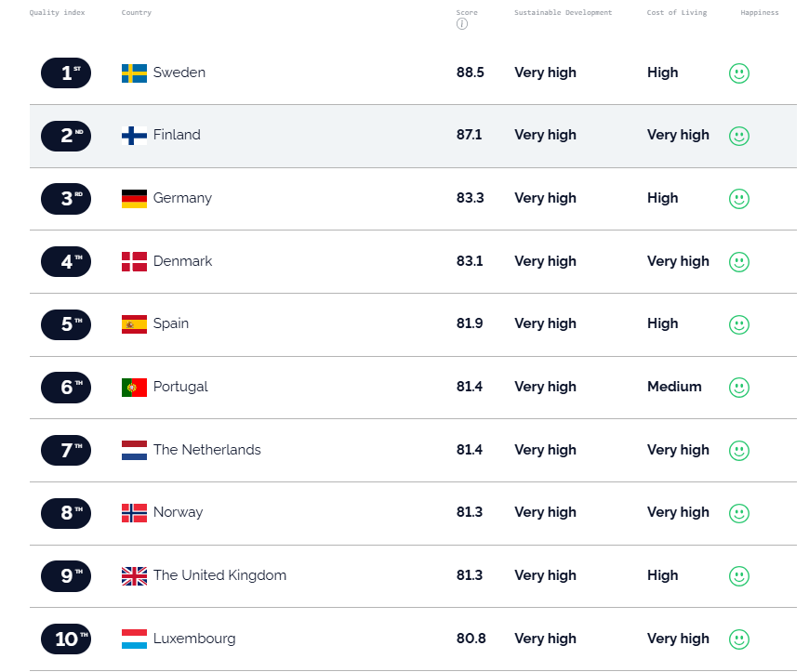Open the Spain country name
This screenshot has height=672, width=809.
171,323
